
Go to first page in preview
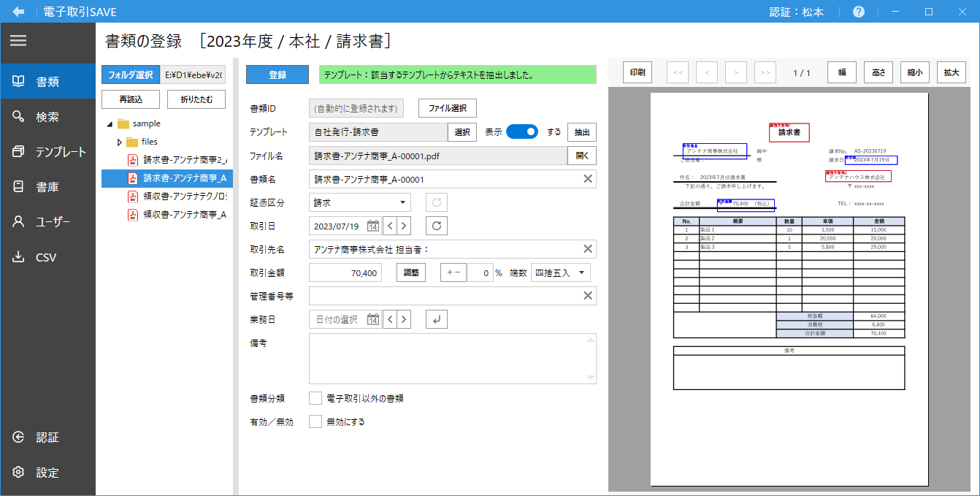678,72
